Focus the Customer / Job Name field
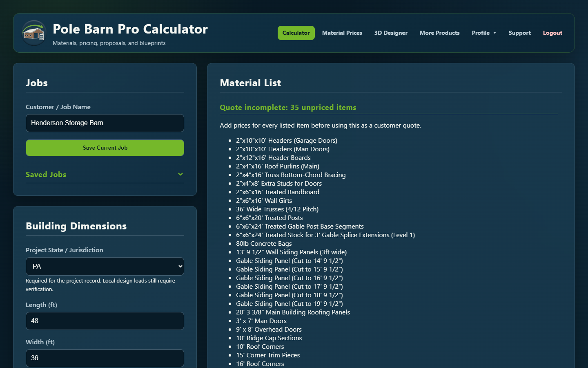The image size is (588, 368). pyautogui.click(x=105, y=123)
